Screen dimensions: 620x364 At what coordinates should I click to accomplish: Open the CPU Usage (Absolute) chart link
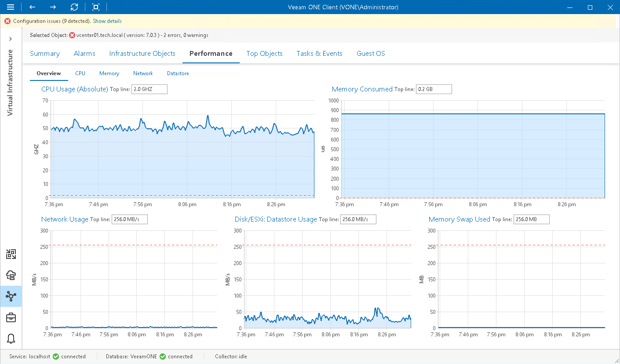click(75, 89)
